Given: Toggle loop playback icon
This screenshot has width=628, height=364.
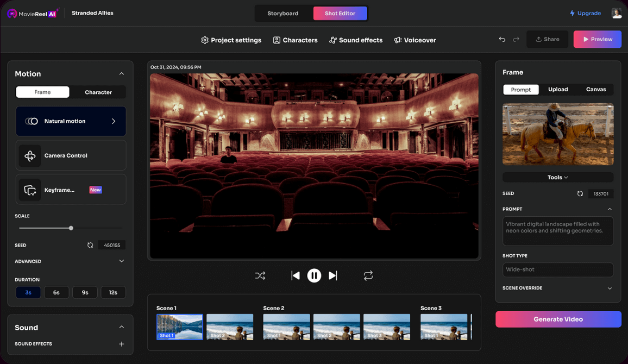Looking at the screenshot, I should (368, 276).
